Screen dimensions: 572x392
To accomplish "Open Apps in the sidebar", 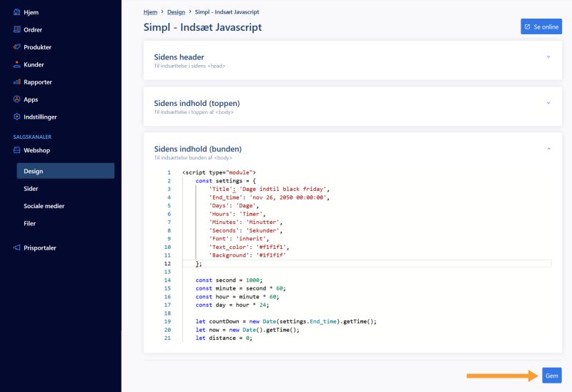I will pyautogui.click(x=31, y=99).
